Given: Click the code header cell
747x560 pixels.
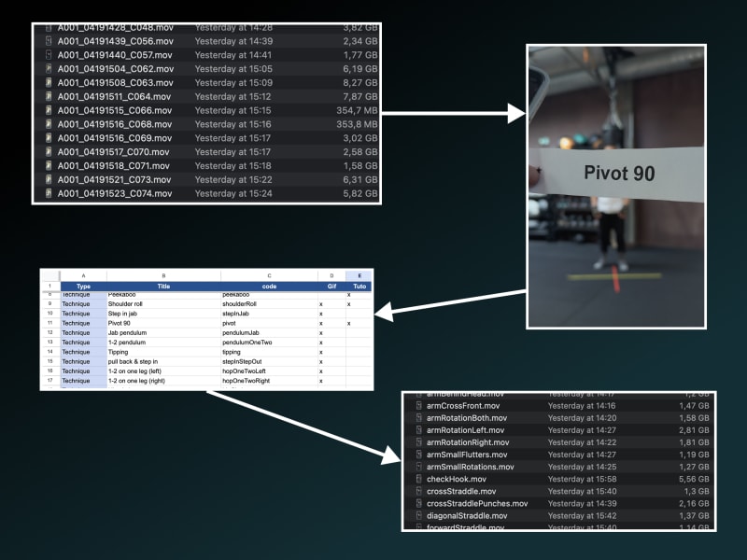Looking at the screenshot, I should click(x=269, y=286).
